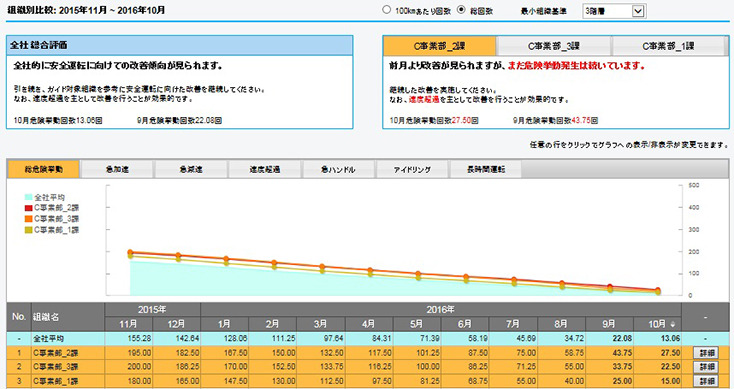Screen dimensions: 734x389
Task: Toggle graph display via C事業部_2課 table row name
Action: (x=56, y=353)
